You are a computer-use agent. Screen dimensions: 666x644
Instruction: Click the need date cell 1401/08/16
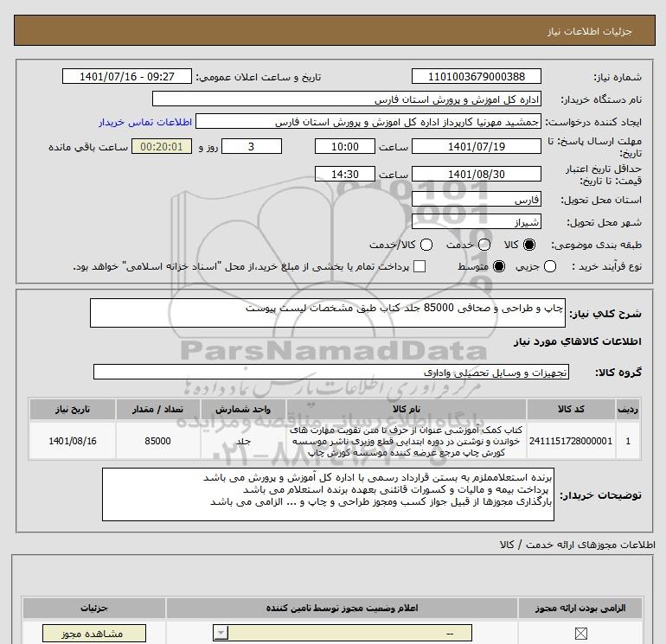tap(73, 441)
